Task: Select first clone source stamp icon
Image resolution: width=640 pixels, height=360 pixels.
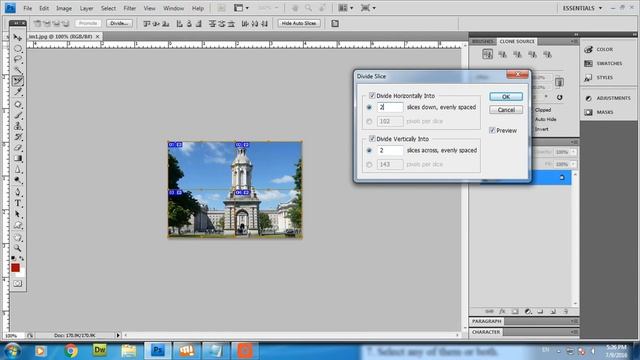Action: click(x=487, y=54)
